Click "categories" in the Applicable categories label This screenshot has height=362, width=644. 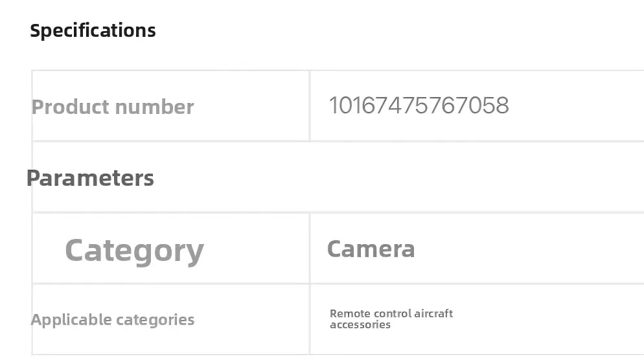point(155,320)
